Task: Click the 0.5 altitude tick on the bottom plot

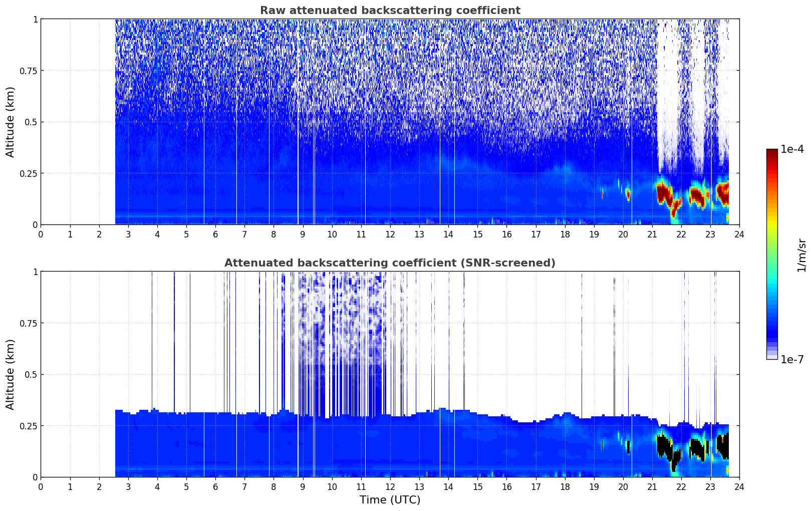Action: [x=31, y=374]
